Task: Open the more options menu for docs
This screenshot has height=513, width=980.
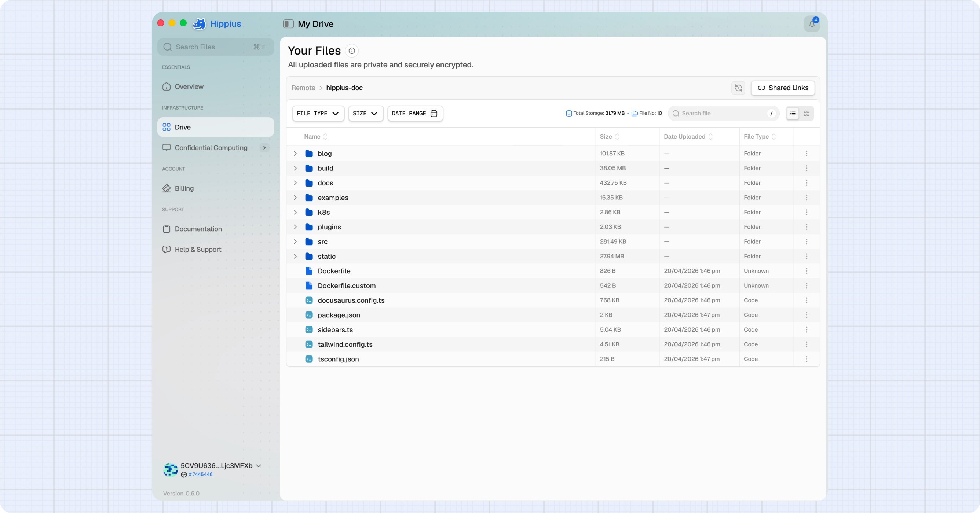Action: pos(806,183)
